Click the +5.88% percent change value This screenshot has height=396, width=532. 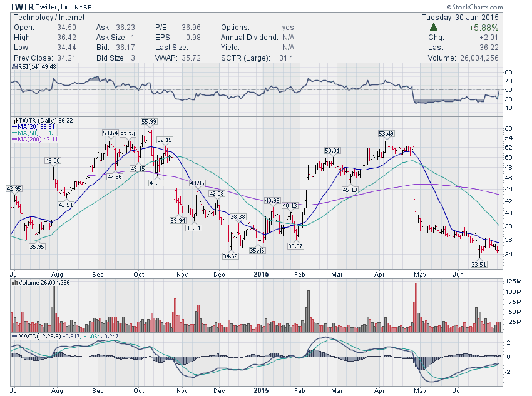pyautogui.click(x=483, y=28)
